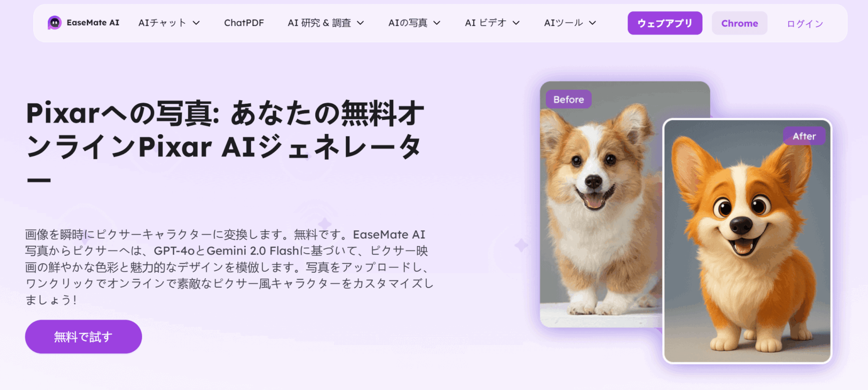Click the Chrome extension button
Screen dimensions: 868x390
pos(740,23)
